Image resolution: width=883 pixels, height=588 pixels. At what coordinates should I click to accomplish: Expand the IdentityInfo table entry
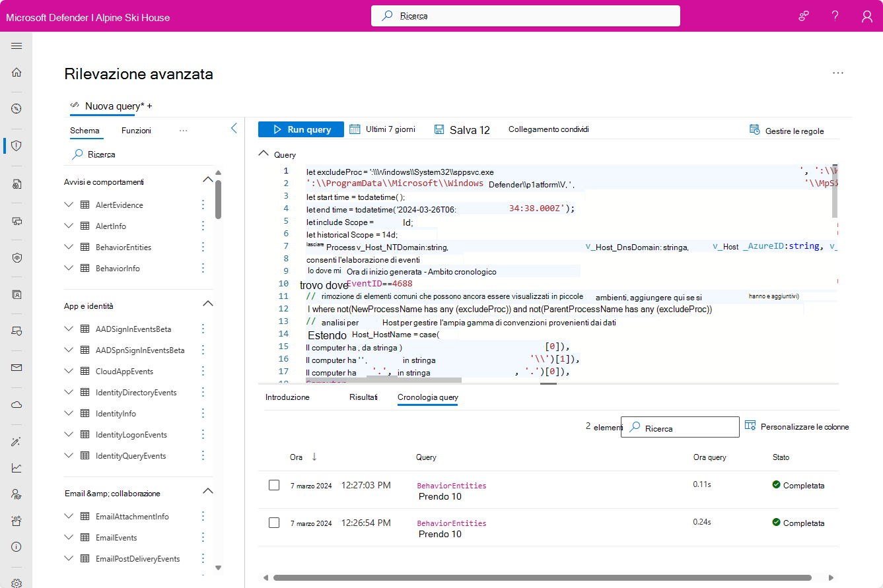point(69,413)
